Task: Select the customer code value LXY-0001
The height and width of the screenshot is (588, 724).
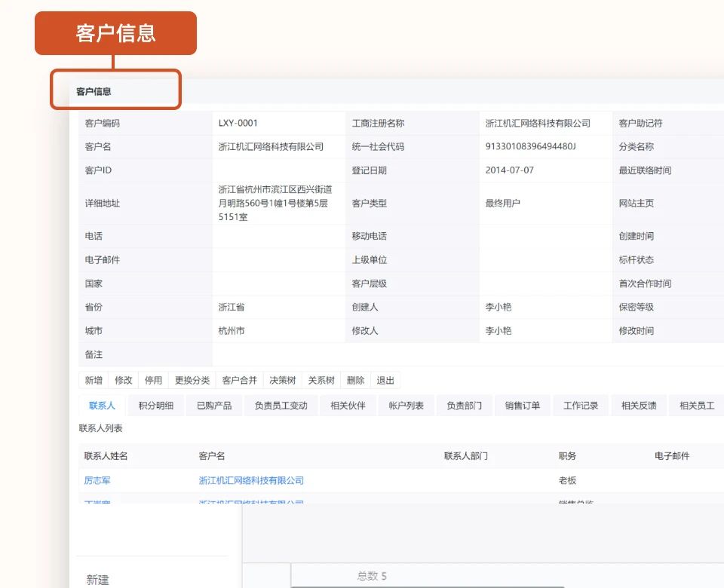Action: click(238, 123)
